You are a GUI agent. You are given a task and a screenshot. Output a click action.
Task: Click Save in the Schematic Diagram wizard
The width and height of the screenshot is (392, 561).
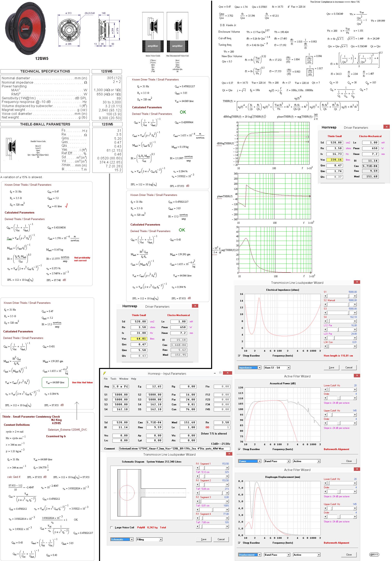coord(204,539)
